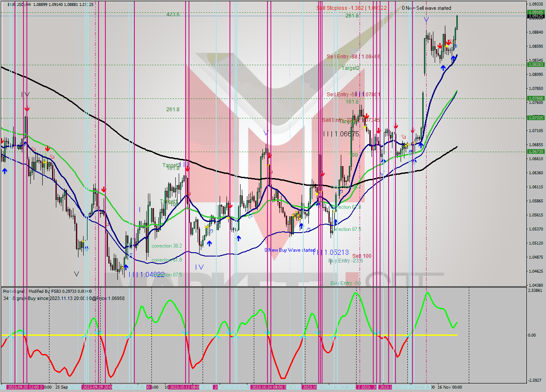The height and width of the screenshot is (392, 546).
Task: Click the 1.05120 value on price axis
Action: 536,243
